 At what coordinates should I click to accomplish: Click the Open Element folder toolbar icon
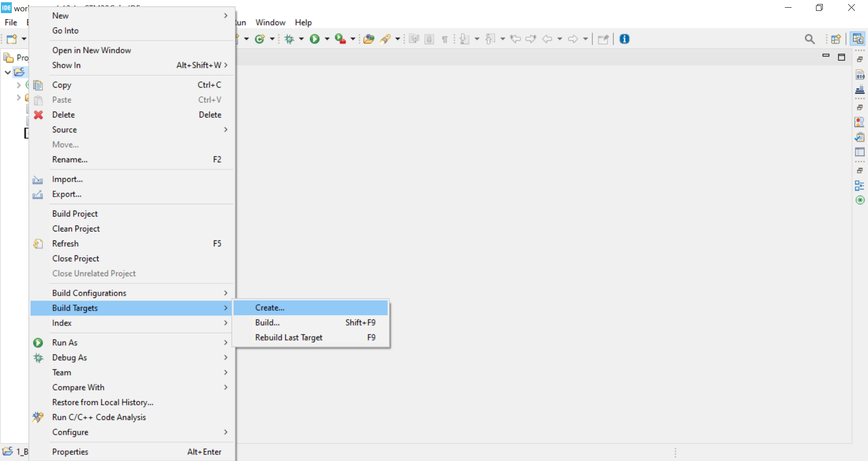pyautogui.click(x=369, y=39)
